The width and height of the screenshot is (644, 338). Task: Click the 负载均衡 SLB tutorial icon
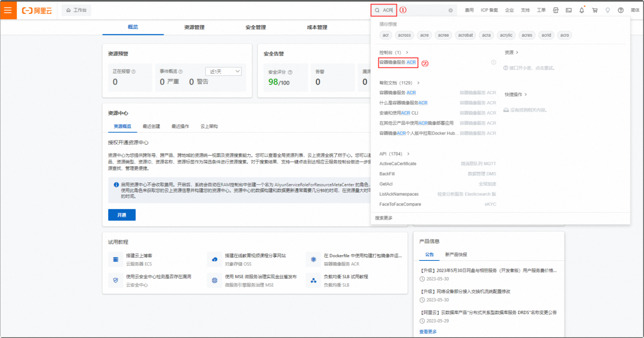(314, 281)
